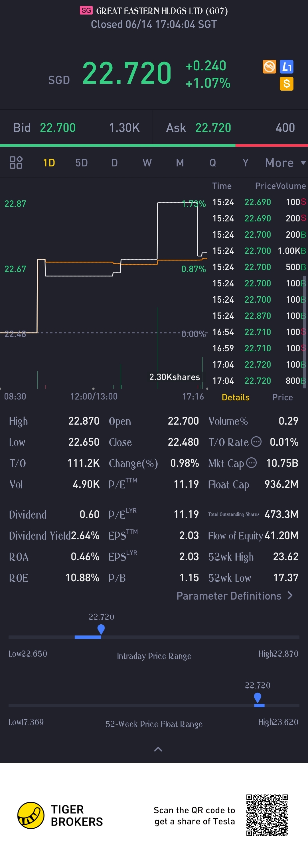Select the 5D chart tab
This screenshot has height=868, width=308.
click(x=81, y=163)
